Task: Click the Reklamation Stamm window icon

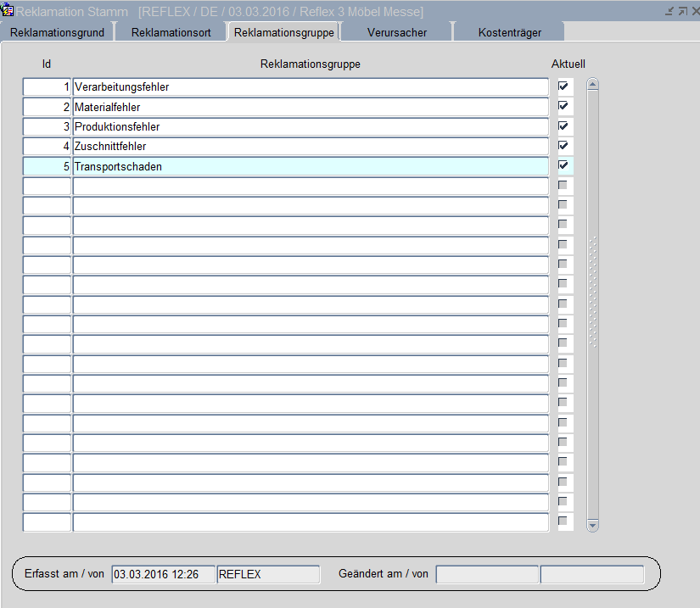Action: (x=8, y=11)
